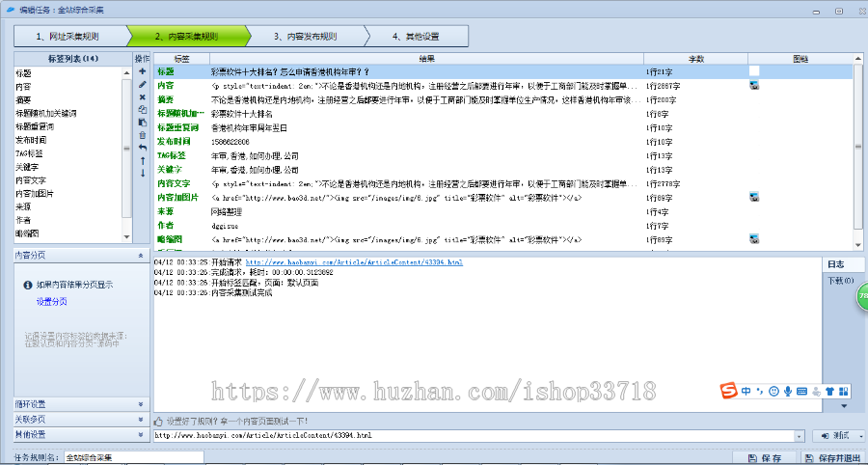
Task: Expand the 循环设置 section
Action: pyautogui.click(x=141, y=404)
